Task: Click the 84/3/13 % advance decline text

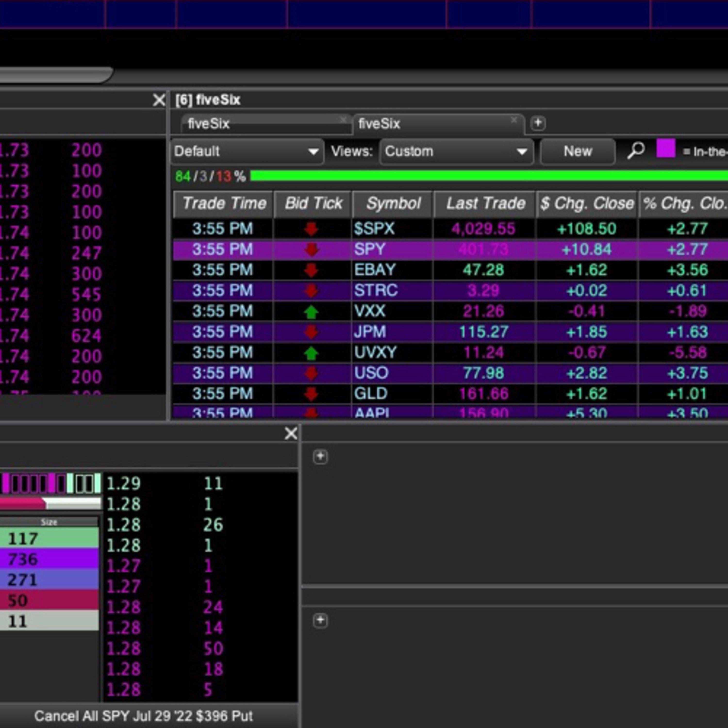Action: tap(210, 176)
